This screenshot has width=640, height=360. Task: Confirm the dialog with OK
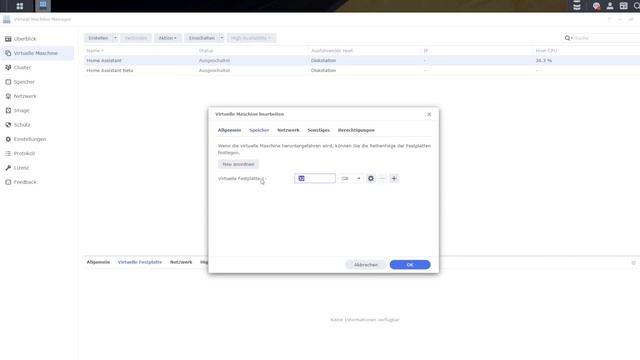[x=410, y=265]
